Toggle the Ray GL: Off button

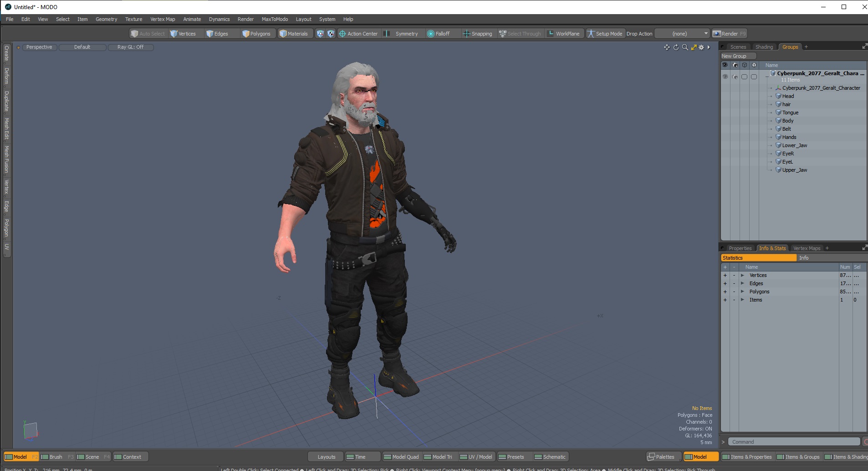point(130,47)
